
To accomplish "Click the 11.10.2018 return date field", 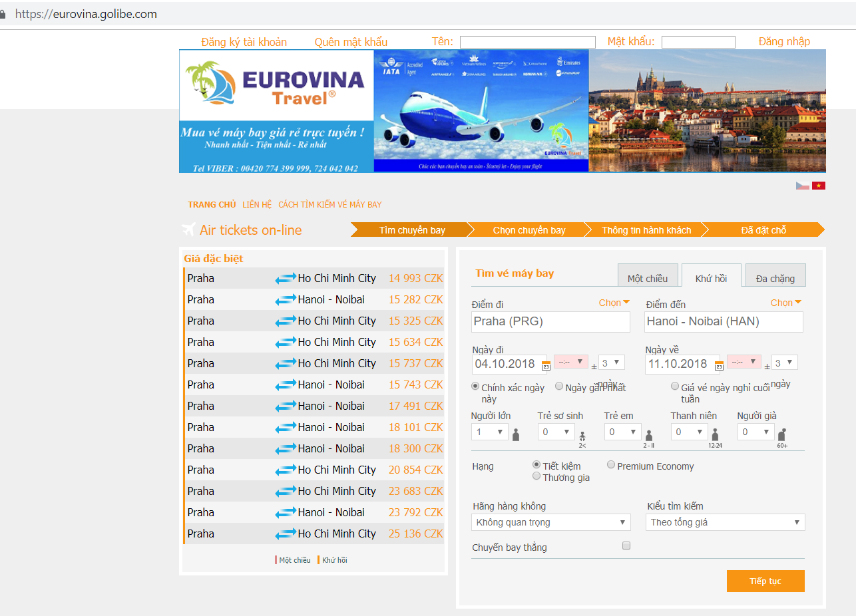I will (x=682, y=364).
